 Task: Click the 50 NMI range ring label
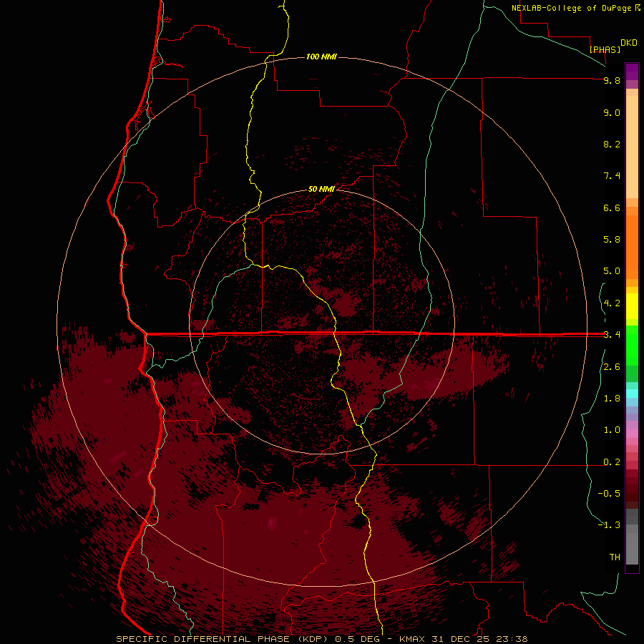[321, 189]
